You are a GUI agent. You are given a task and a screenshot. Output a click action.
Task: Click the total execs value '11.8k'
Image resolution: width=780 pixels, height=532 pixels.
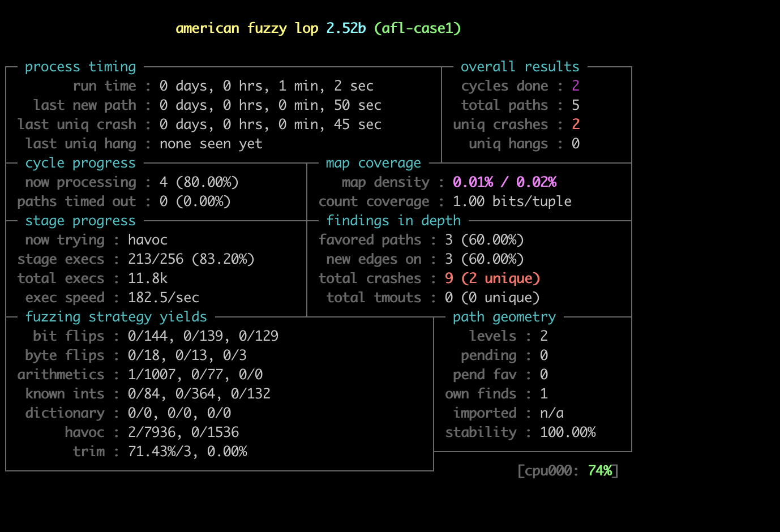coord(148,278)
